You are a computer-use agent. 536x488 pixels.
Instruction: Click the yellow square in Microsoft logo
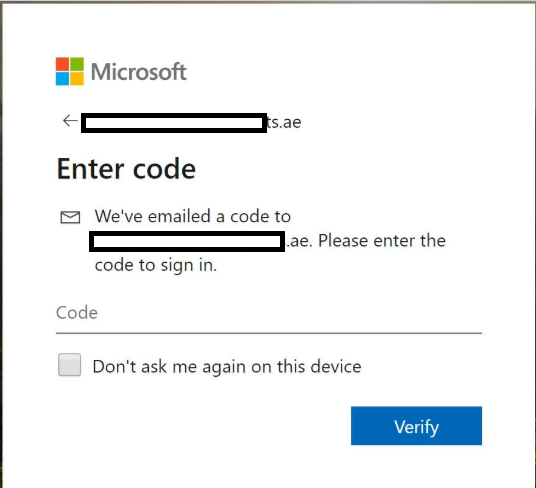[x=77, y=79]
